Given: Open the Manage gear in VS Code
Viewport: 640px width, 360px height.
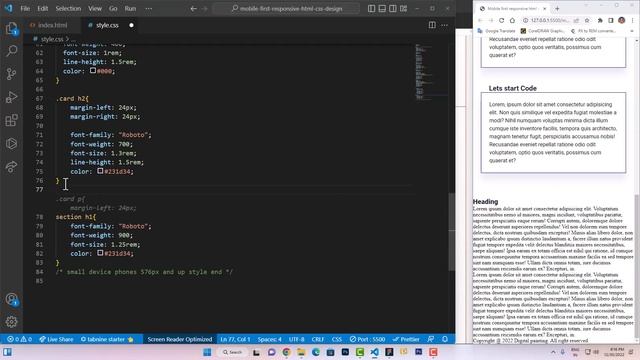Looking at the screenshot, I should click(x=11, y=322).
